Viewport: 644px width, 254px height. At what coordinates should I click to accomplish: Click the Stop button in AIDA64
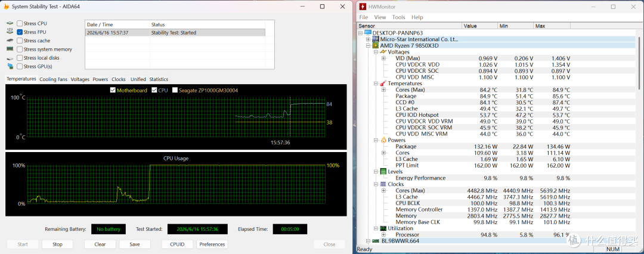coord(57,244)
